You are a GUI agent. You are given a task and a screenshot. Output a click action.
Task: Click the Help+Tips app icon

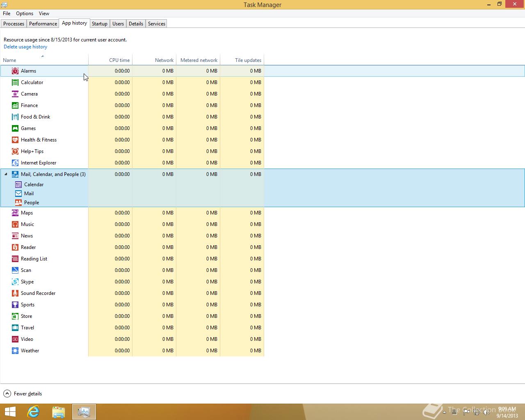coord(15,151)
